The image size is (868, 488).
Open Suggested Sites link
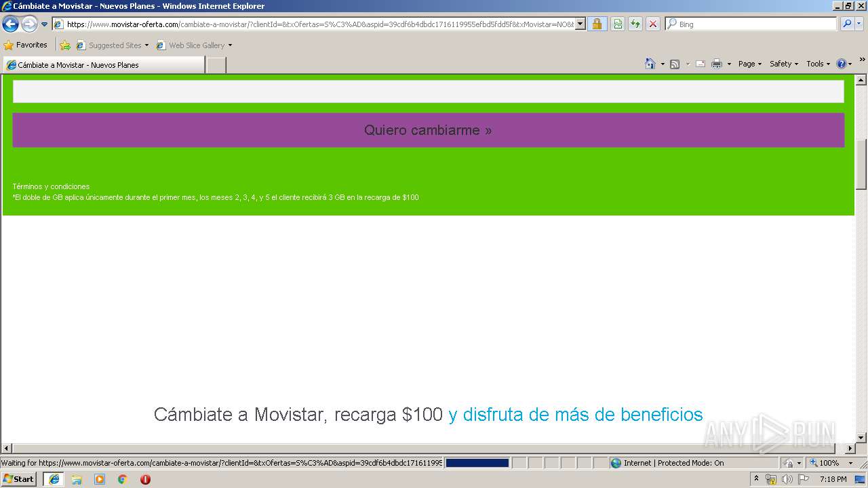[x=112, y=45]
